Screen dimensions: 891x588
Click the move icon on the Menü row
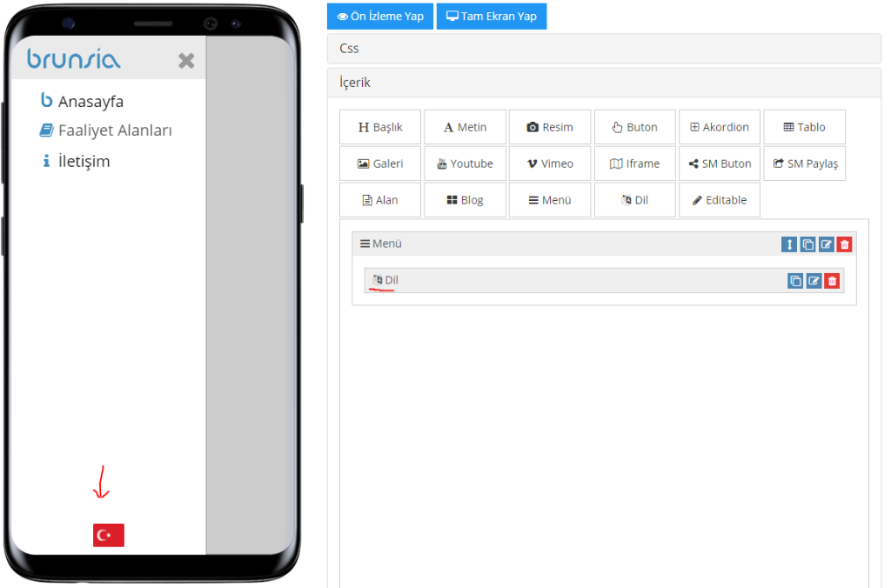coord(789,244)
